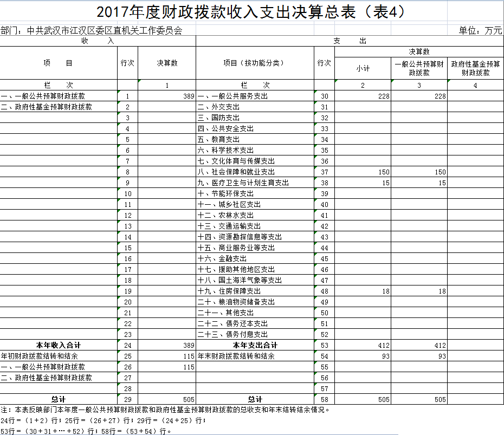
Task: Select the 政府性基金预算财政拨款 column header under 决算数
Action: coord(475,68)
